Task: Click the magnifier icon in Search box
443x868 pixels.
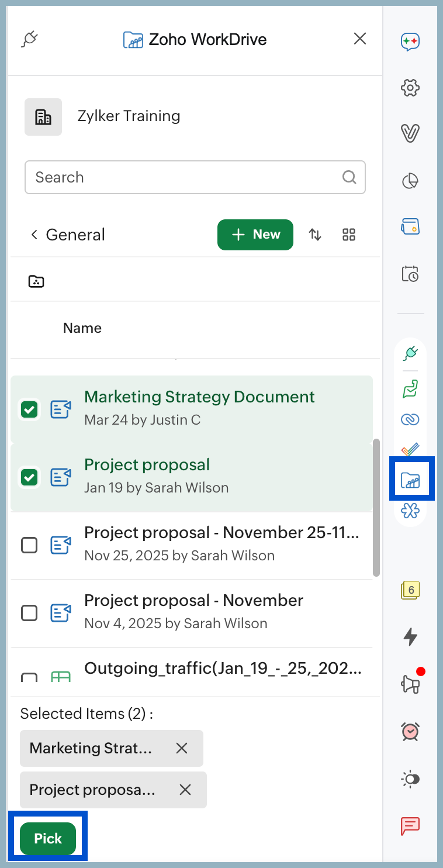Action: point(349,177)
